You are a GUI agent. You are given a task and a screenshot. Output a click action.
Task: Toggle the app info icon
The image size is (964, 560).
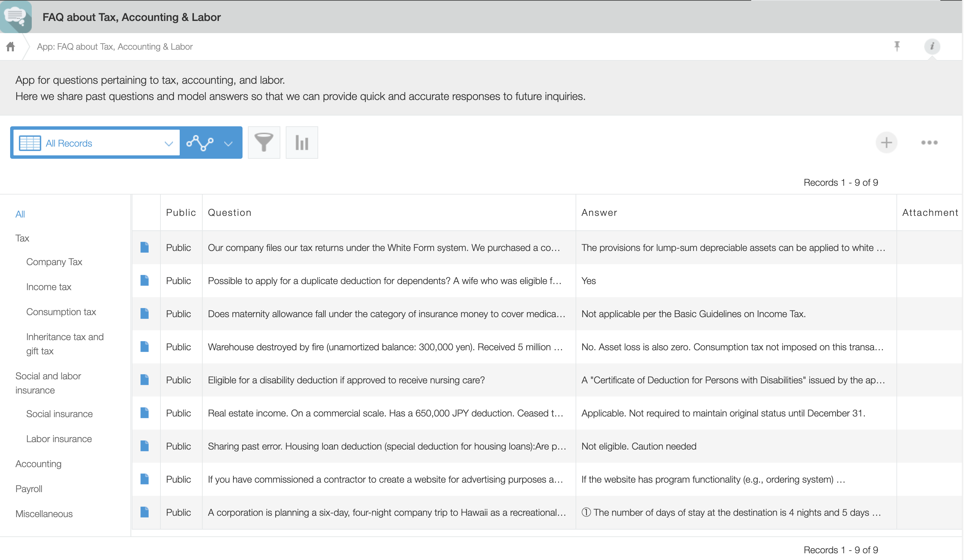(932, 46)
